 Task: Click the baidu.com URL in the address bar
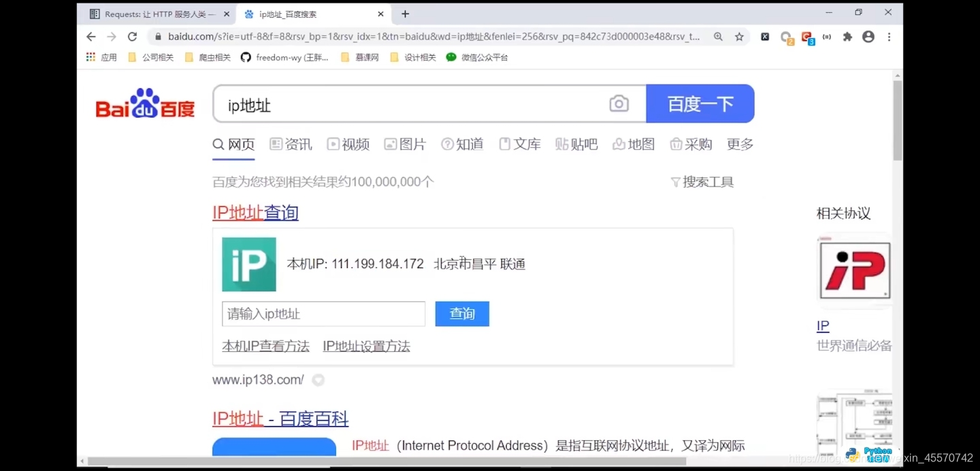pyautogui.click(x=434, y=37)
